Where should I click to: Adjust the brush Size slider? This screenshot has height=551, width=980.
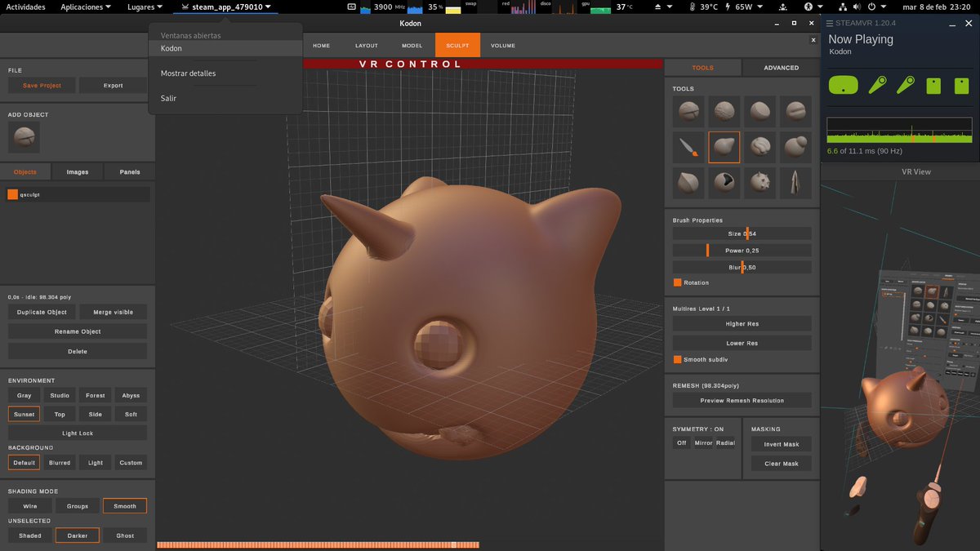click(742, 233)
